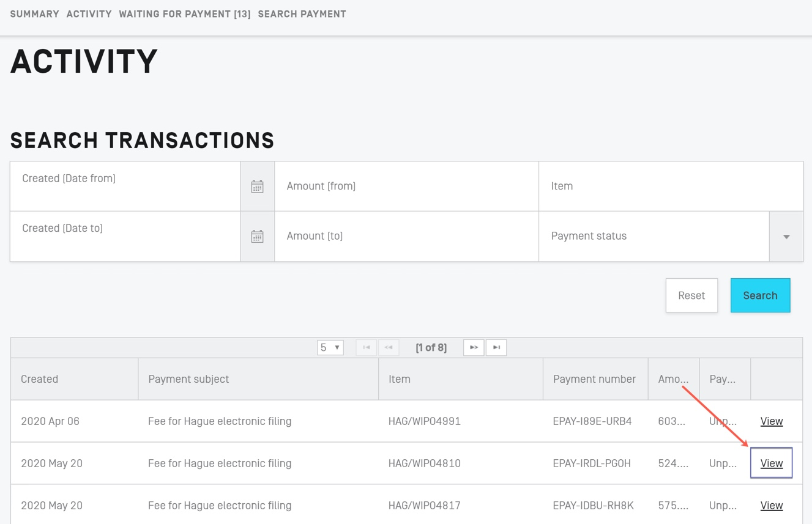Image resolution: width=812 pixels, height=524 pixels.
Task: Jump to last page of results
Action: [x=496, y=347]
